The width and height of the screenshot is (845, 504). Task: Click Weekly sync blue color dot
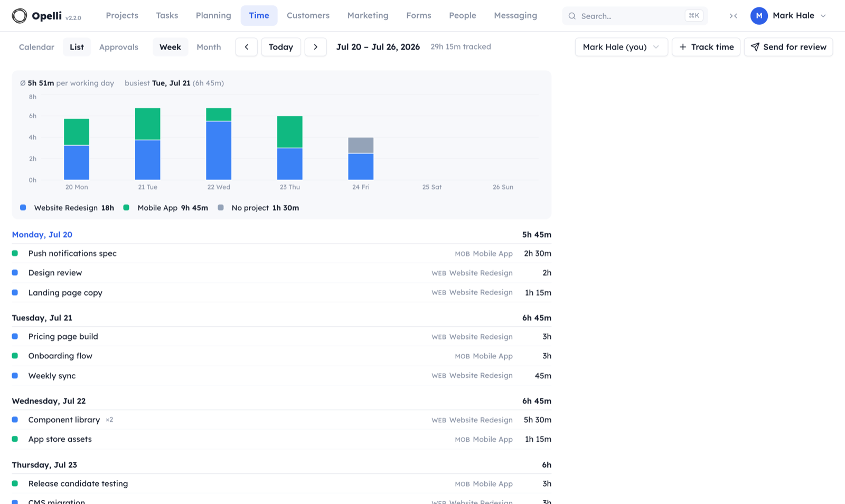click(x=15, y=376)
